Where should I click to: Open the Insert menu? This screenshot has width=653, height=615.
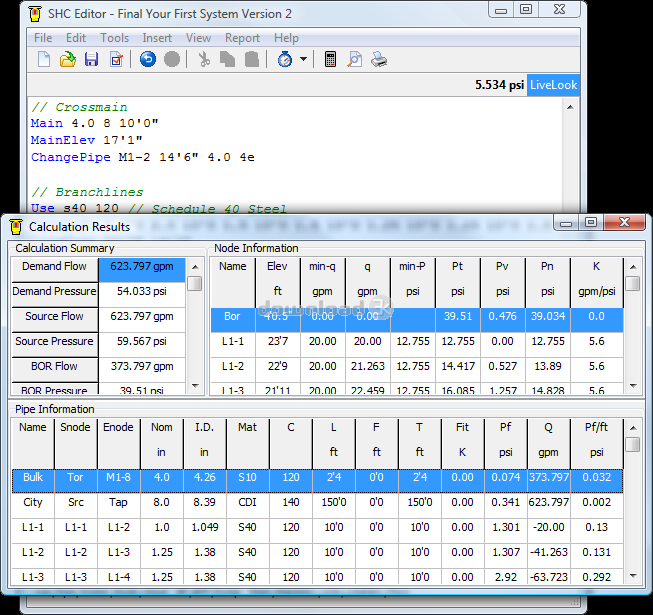coord(157,38)
